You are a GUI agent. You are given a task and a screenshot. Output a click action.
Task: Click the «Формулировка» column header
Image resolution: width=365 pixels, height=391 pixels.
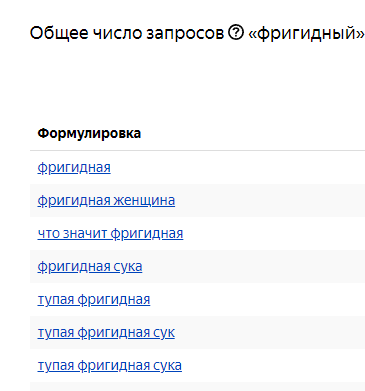click(89, 133)
